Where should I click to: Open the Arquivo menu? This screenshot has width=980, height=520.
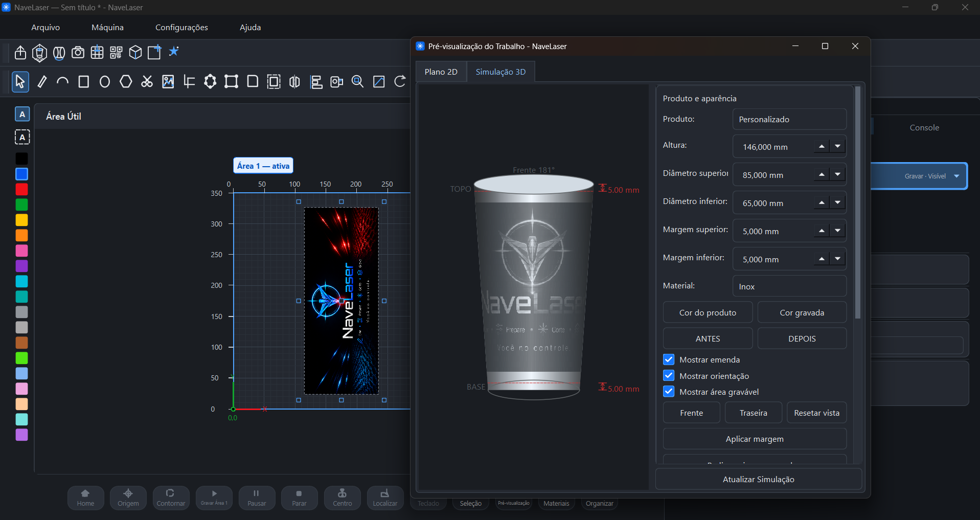45,28
